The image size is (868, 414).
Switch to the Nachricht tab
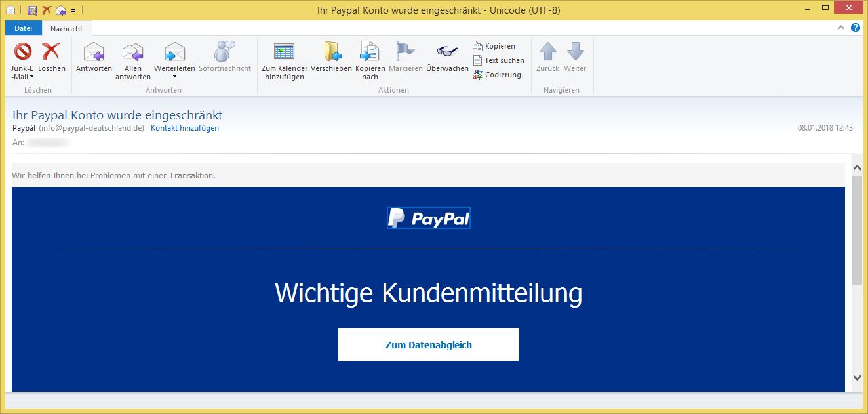tap(67, 29)
